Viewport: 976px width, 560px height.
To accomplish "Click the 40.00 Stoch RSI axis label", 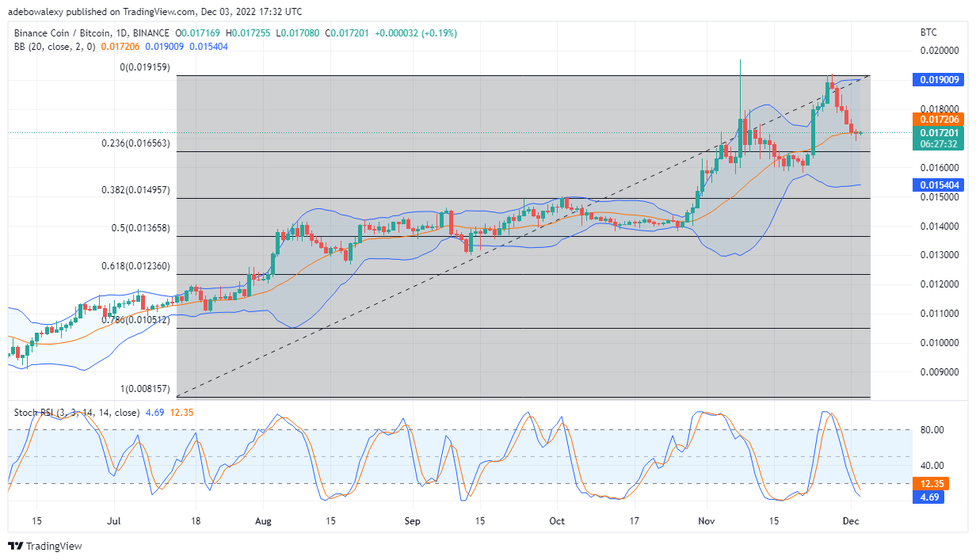I will 932,466.
